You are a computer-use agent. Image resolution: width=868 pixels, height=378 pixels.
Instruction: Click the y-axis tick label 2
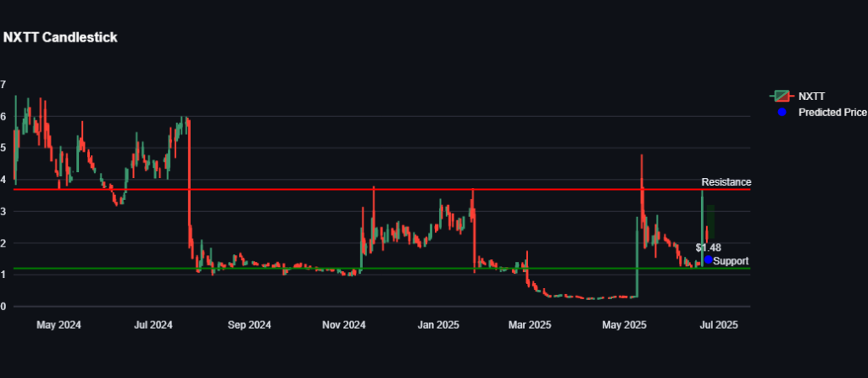click(x=3, y=243)
